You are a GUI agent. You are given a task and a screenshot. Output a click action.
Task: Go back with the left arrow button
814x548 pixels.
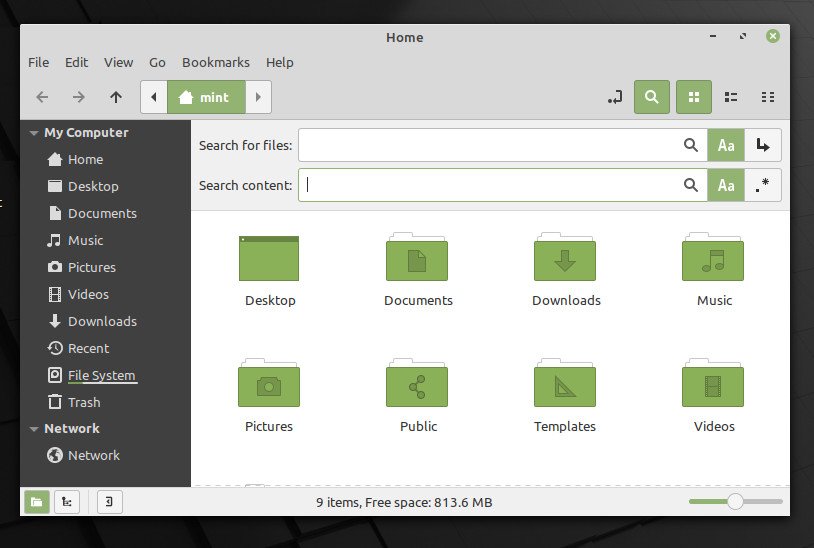42,97
